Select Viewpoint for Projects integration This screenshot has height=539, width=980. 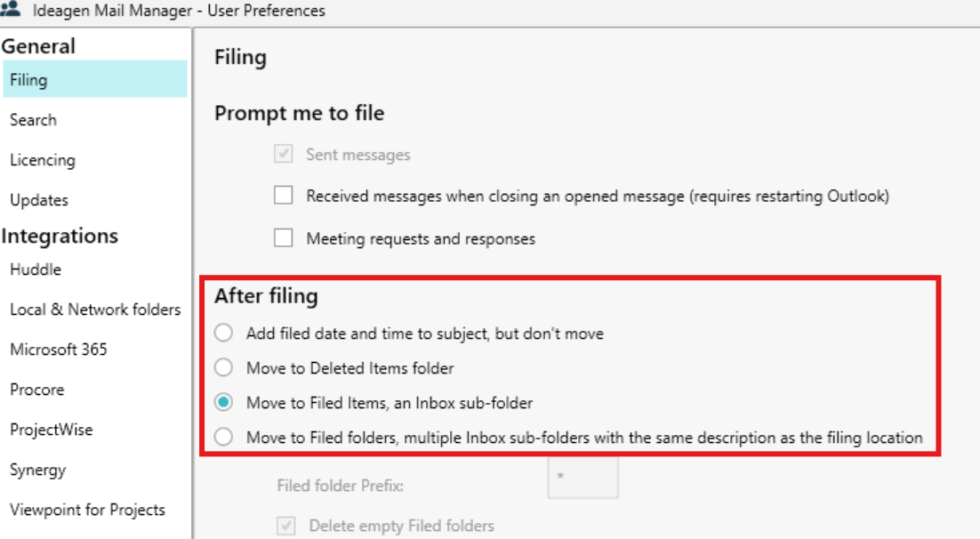87,510
